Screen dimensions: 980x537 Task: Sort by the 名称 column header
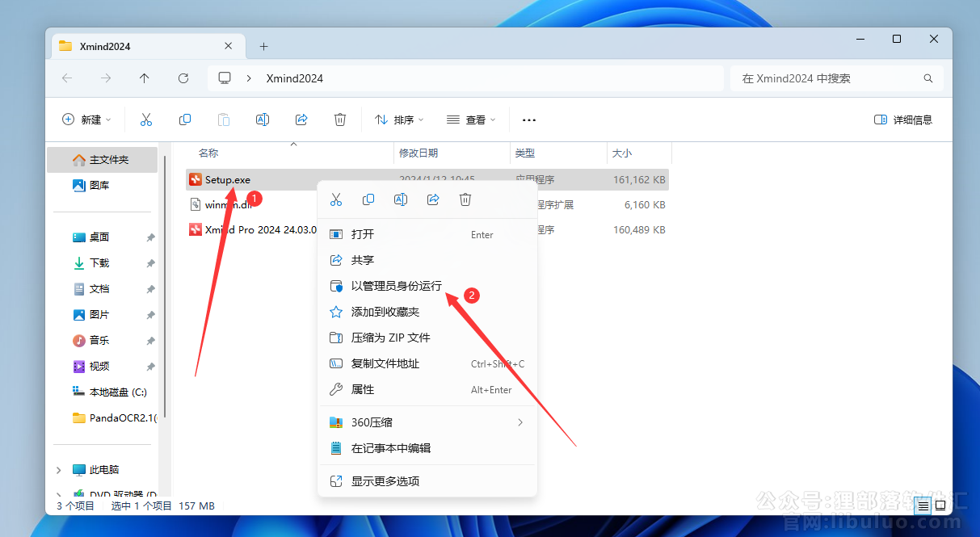pyautogui.click(x=208, y=153)
